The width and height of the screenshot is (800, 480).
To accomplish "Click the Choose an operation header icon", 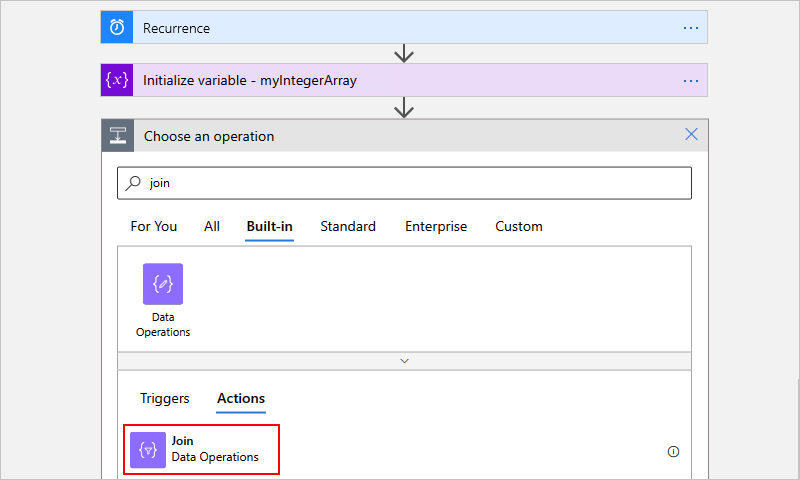I will click(117, 136).
